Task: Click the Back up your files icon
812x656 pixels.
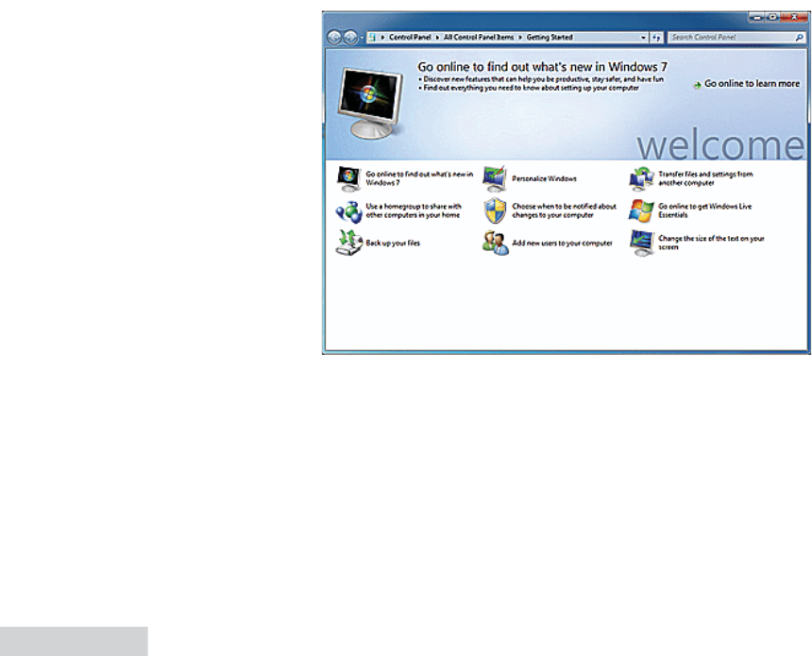Action: [348, 243]
